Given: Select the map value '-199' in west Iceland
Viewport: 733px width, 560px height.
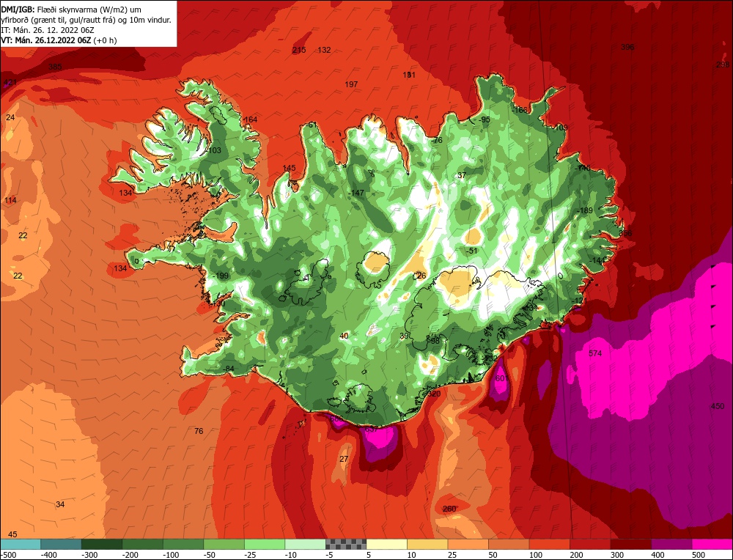Looking at the screenshot, I should [220, 276].
